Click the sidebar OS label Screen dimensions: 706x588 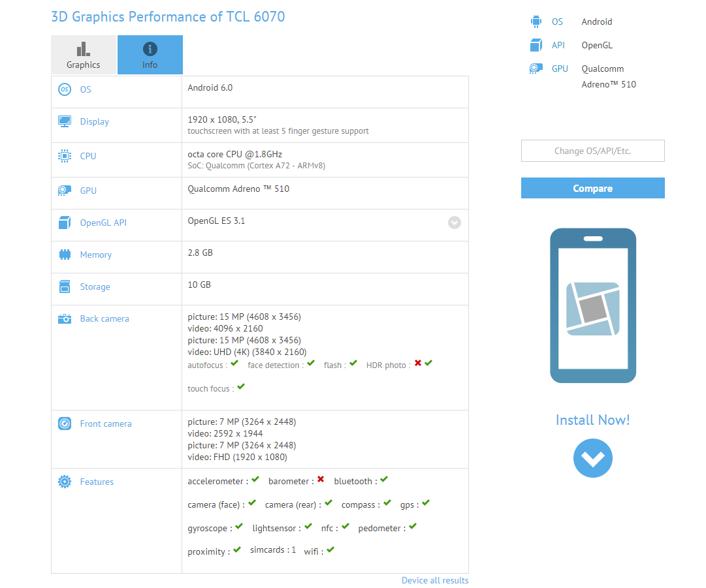tap(557, 22)
